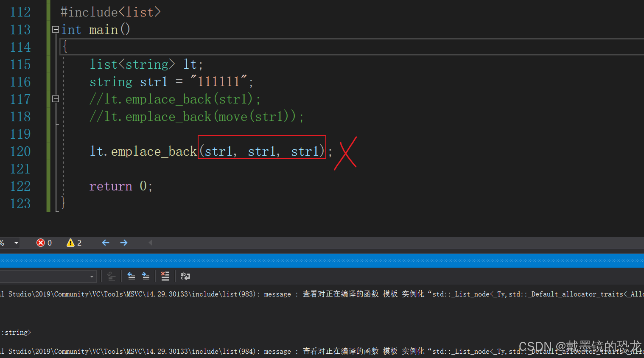Clear all output text

point(165,276)
